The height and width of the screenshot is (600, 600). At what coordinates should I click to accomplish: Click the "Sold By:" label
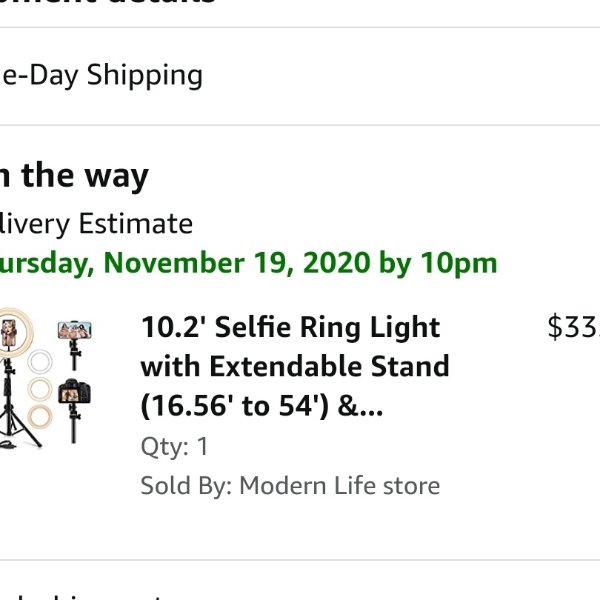(186, 486)
